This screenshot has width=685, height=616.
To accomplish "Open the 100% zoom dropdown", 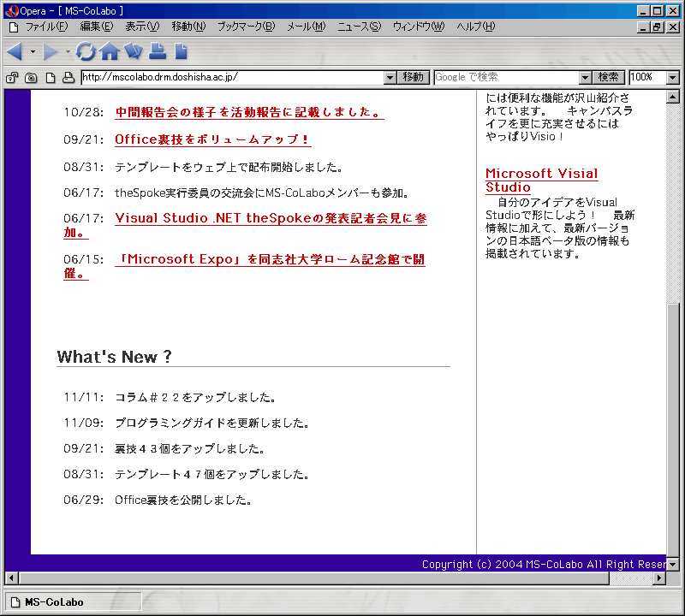I will [x=673, y=78].
